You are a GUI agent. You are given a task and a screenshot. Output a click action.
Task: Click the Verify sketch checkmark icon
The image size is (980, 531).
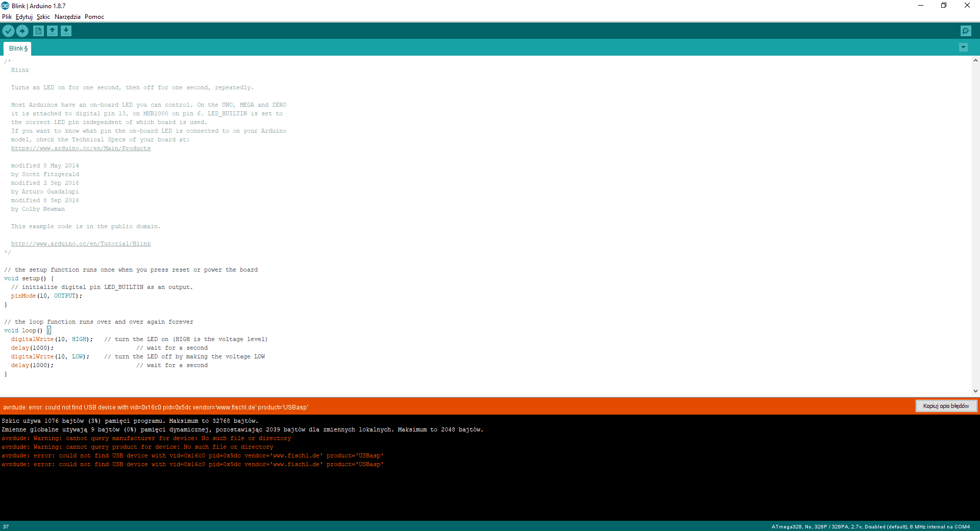click(8, 31)
